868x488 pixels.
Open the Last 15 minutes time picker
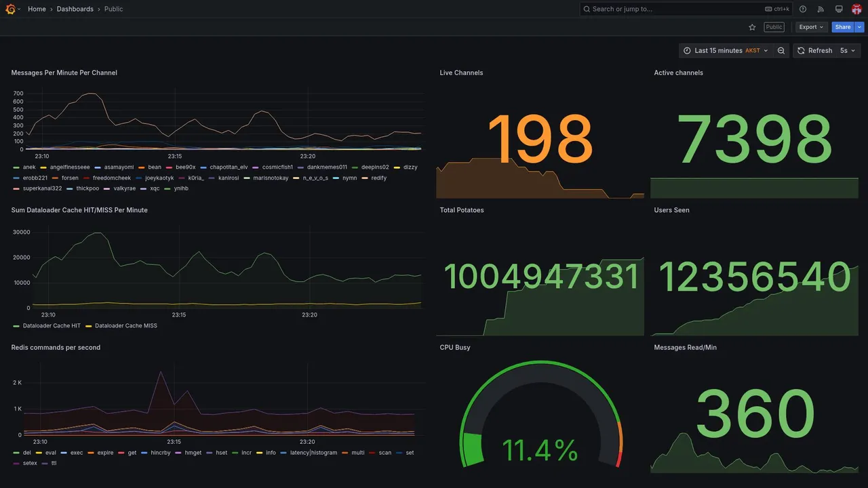tap(726, 51)
